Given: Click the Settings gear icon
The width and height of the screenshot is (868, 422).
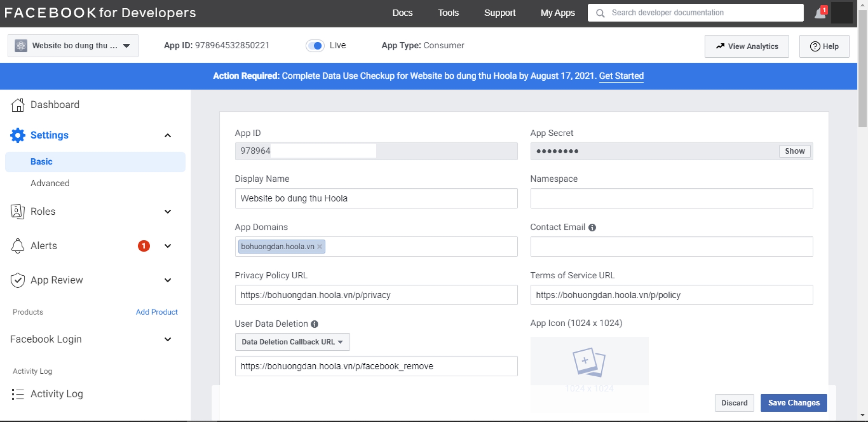Looking at the screenshot, I should 17,135.
